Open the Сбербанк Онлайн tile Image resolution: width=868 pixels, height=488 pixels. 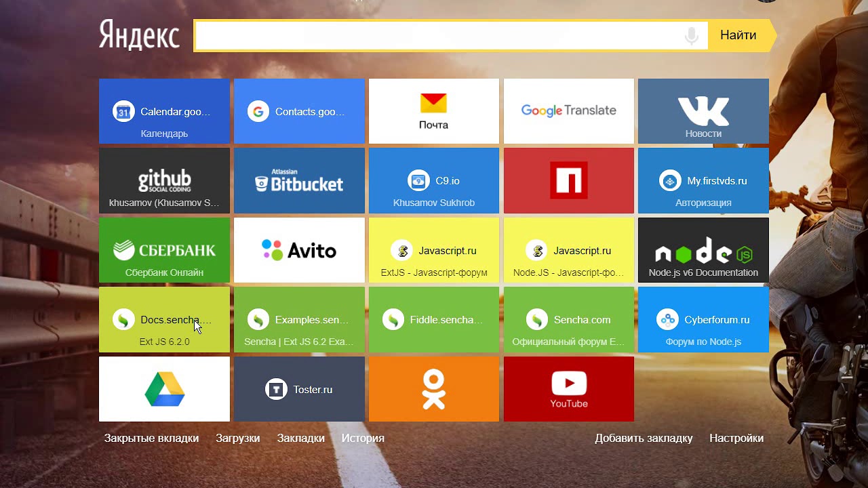click(x=164, y=250)
